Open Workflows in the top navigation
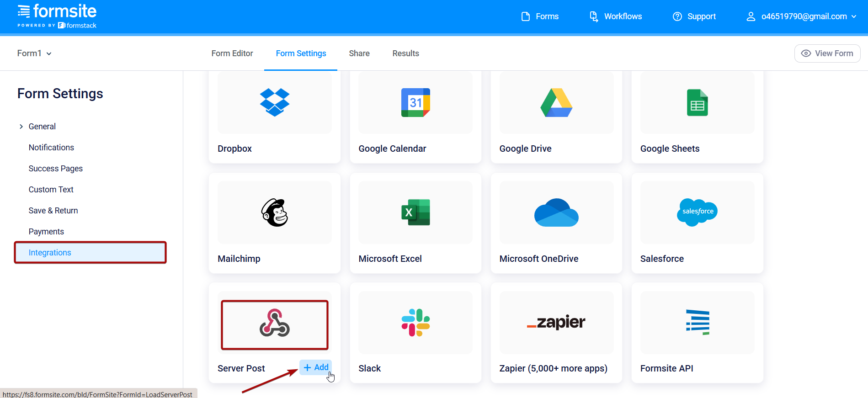 [616, 16]
